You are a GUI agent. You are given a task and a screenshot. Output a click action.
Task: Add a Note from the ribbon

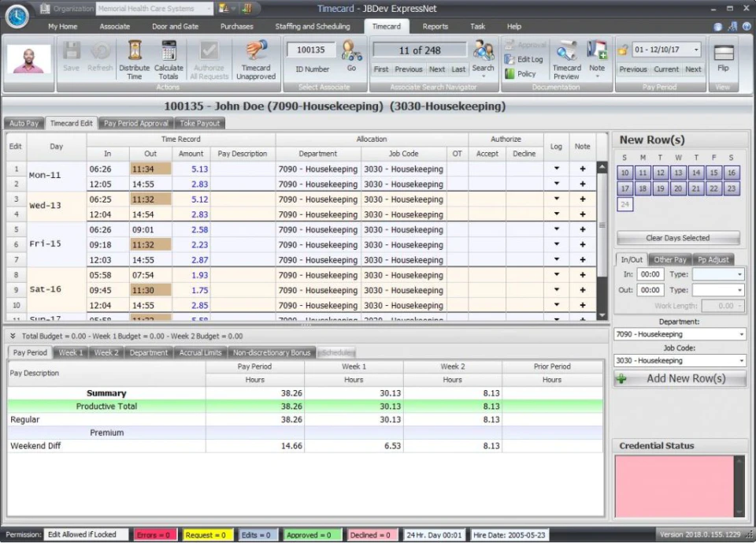597,59
